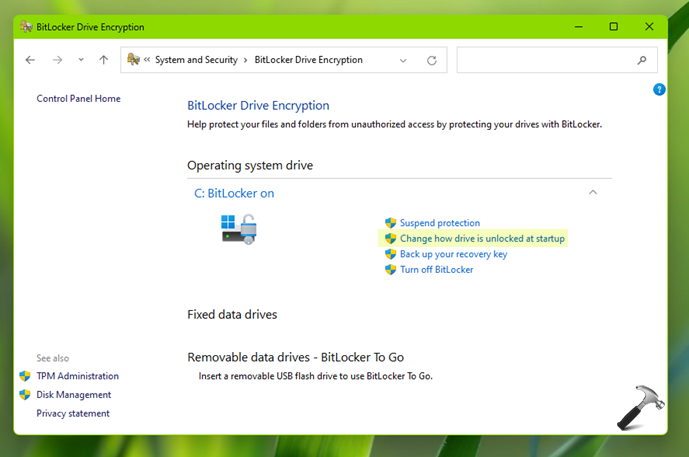689x457 pixels.
Task: Click the C: drive BitLocker lock icon
Action: 238,229
